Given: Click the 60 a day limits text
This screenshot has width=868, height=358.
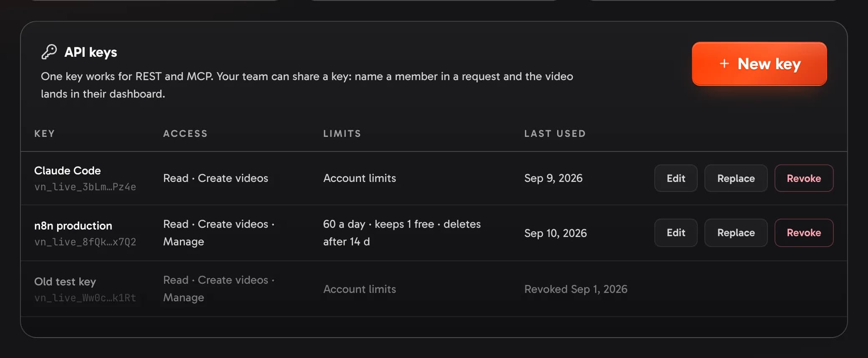Looking at the screenshot, I should 402,233.
